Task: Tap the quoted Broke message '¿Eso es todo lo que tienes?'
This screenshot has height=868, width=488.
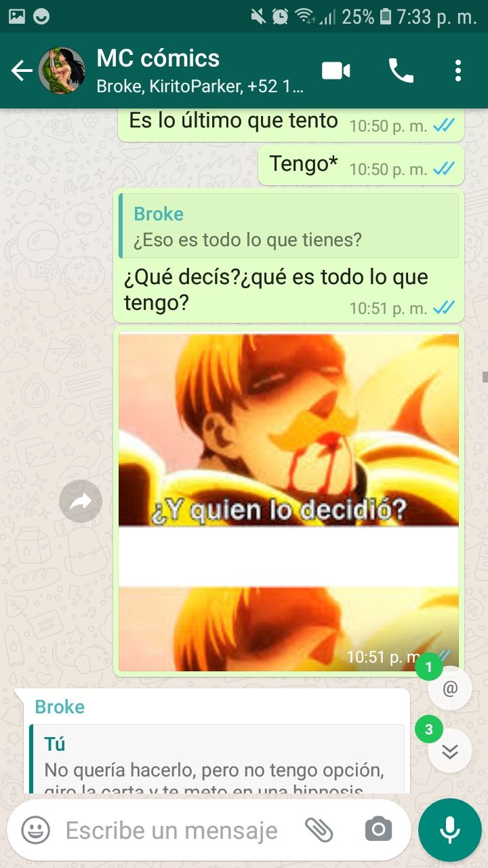Action: (289, 226)
